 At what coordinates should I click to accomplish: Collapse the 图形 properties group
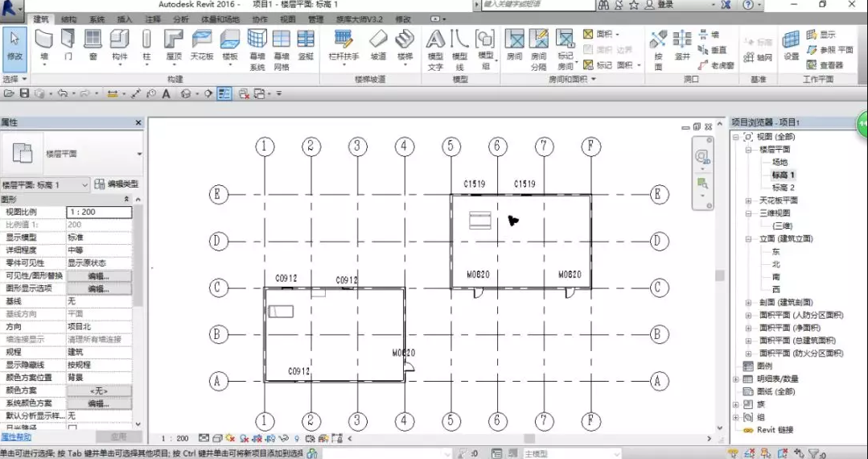tap(126, 199)
